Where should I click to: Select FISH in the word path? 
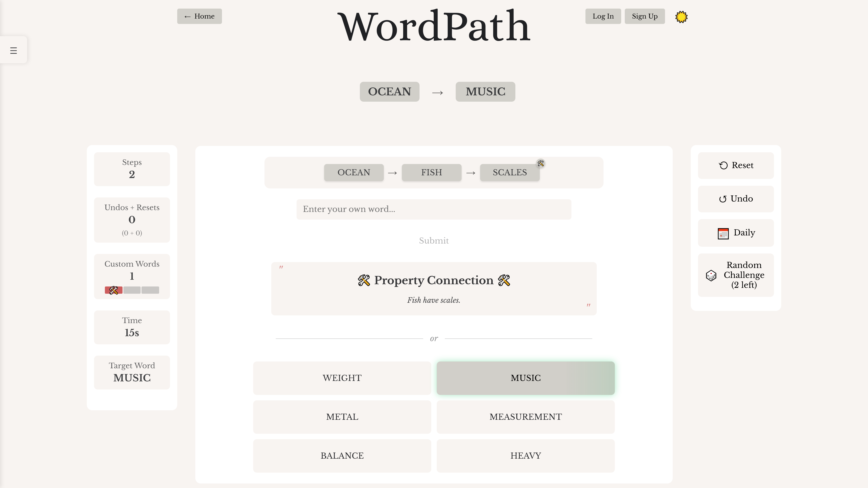click(x=431, y=172)
